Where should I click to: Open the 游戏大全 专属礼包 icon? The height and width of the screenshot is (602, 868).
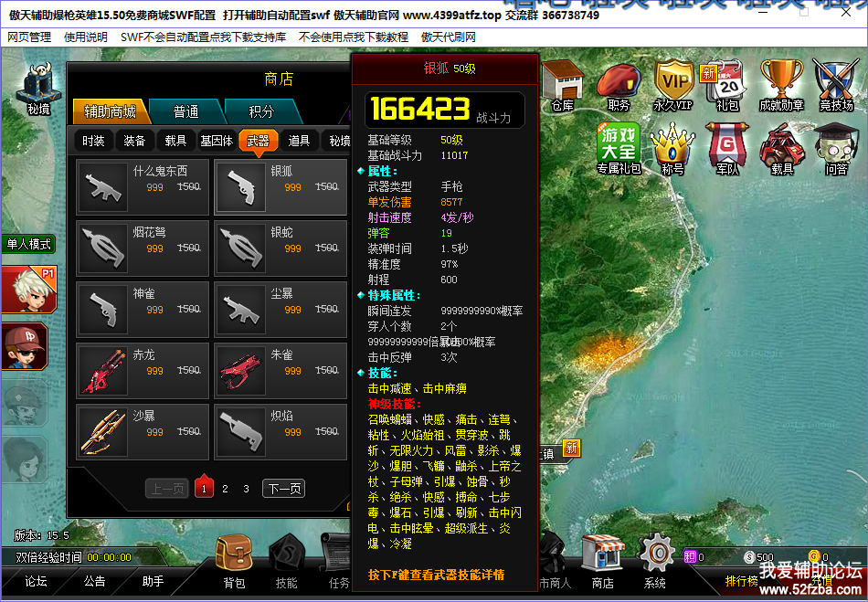pos(619,148)
